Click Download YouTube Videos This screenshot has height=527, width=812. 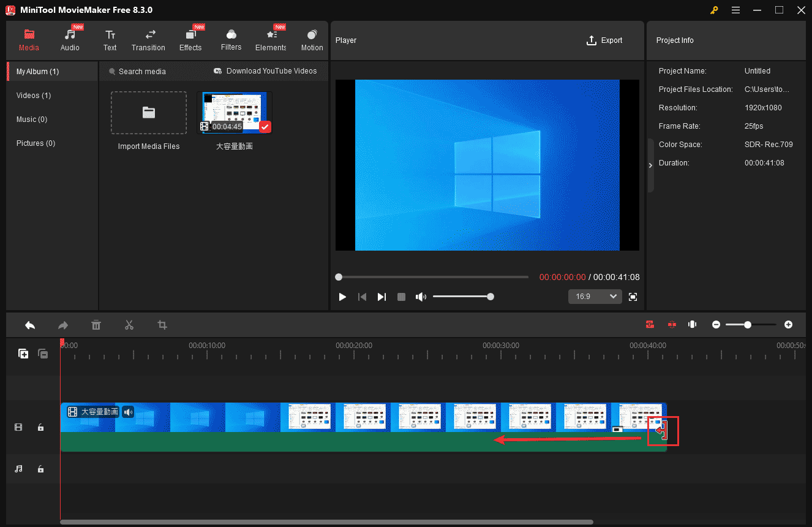click(265, 71)
